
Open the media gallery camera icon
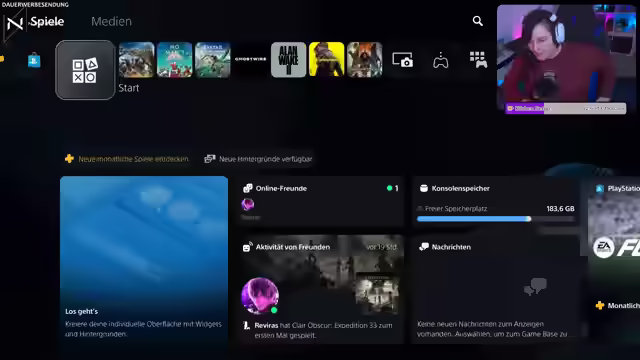click(402, 60)
